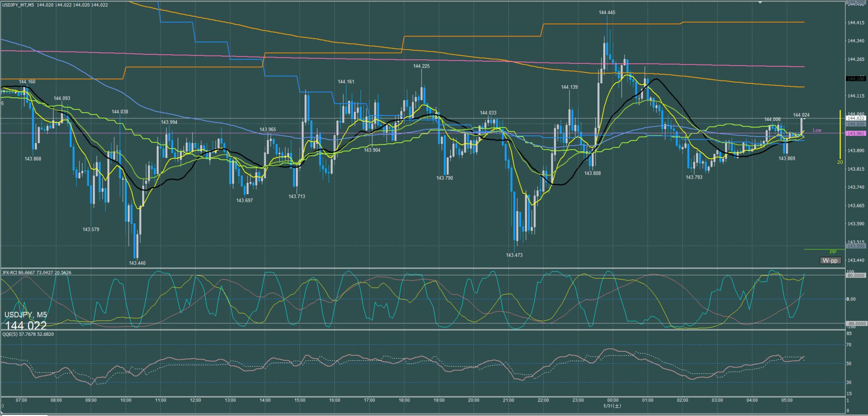
Task: Click the pink 143.961 price axis tag
Action: [856, 134]
